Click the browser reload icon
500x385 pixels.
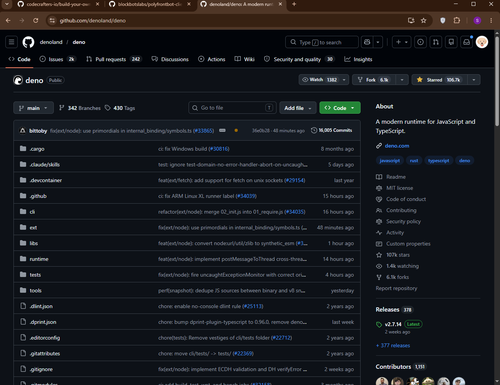(x=36, y=21)
